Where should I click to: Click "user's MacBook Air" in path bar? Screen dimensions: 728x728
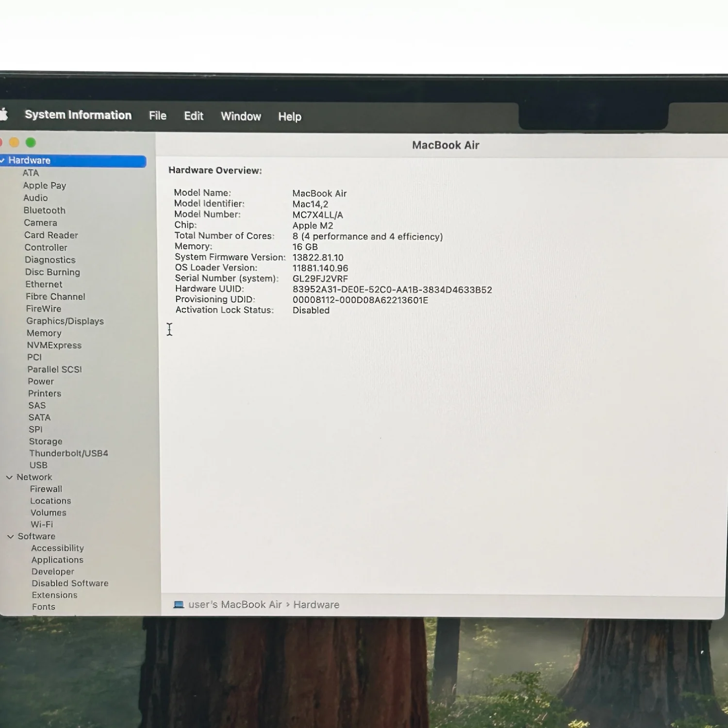[x=235, y=605]
